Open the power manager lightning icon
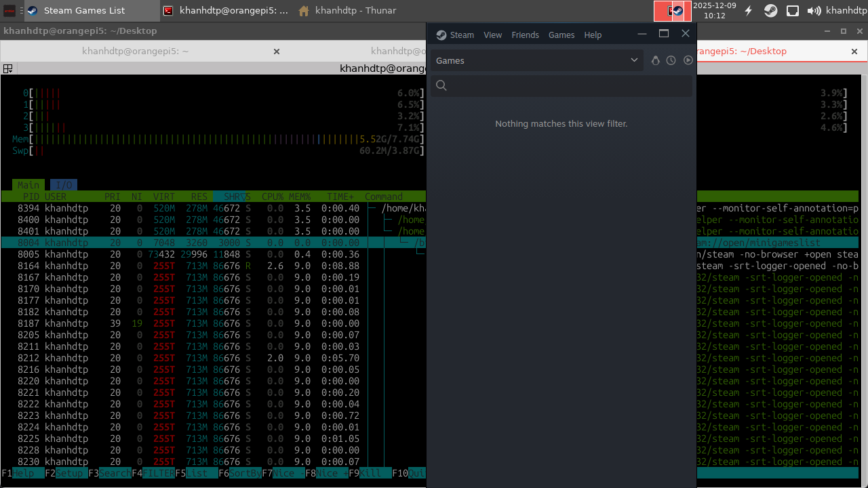Viewport: 868px width, 488px height. (749, 11)
